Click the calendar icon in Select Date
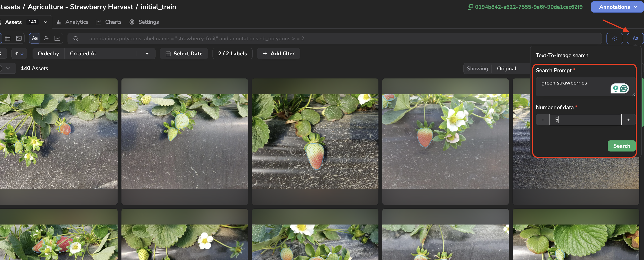This screenshot has width=644, height=260. click(168, 53)
